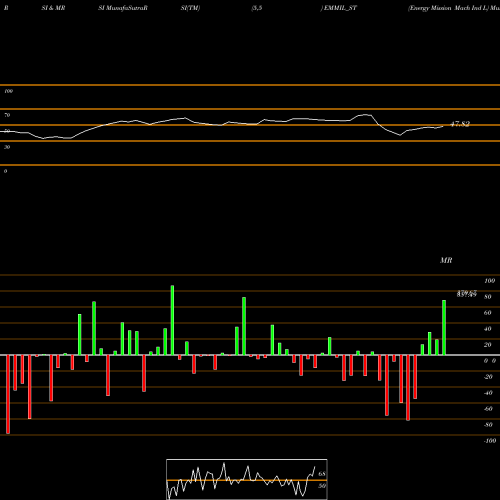Screen dimensions: 500x500
Task: Click the MR axis label '40'
Action: [x=488, y=329]
